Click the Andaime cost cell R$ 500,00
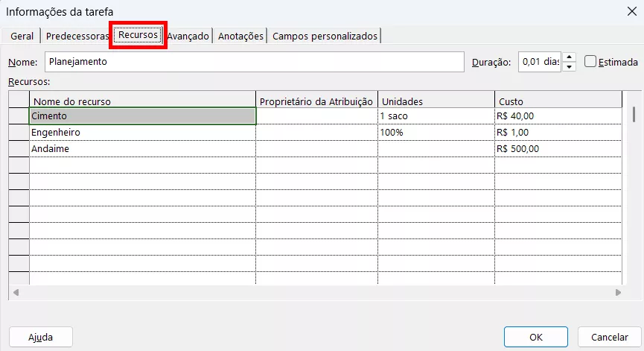Image resolution: width=644 pixels, height=351 pixels. [557, 149]
